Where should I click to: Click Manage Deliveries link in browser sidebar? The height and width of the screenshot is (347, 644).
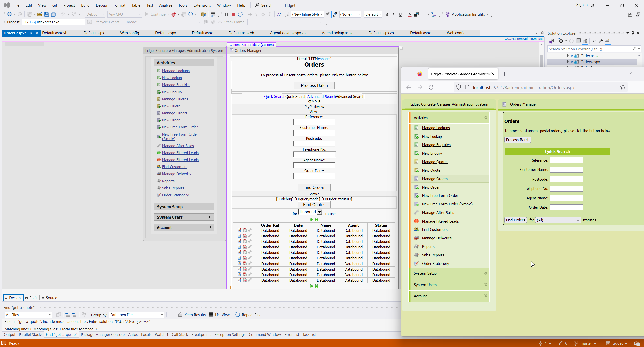pos(436,238)
